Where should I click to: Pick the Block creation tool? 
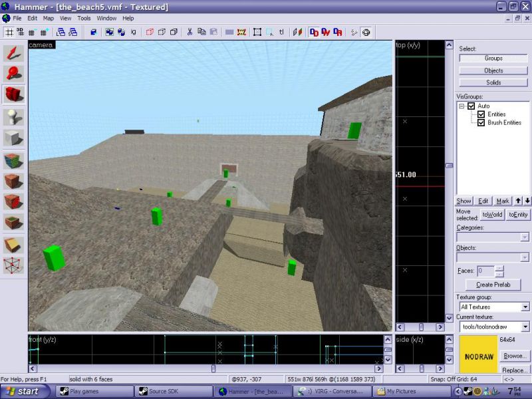point(14,138)
